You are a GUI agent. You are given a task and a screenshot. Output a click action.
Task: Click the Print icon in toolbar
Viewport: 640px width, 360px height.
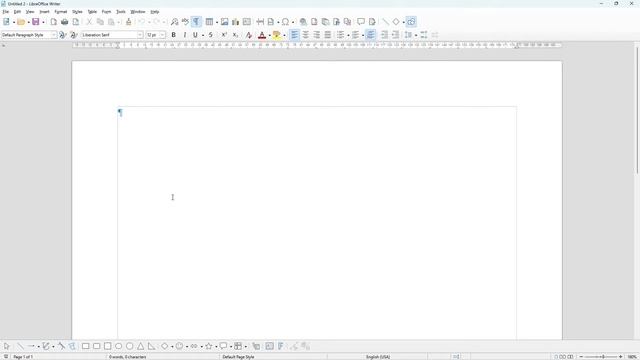(64, 22)
